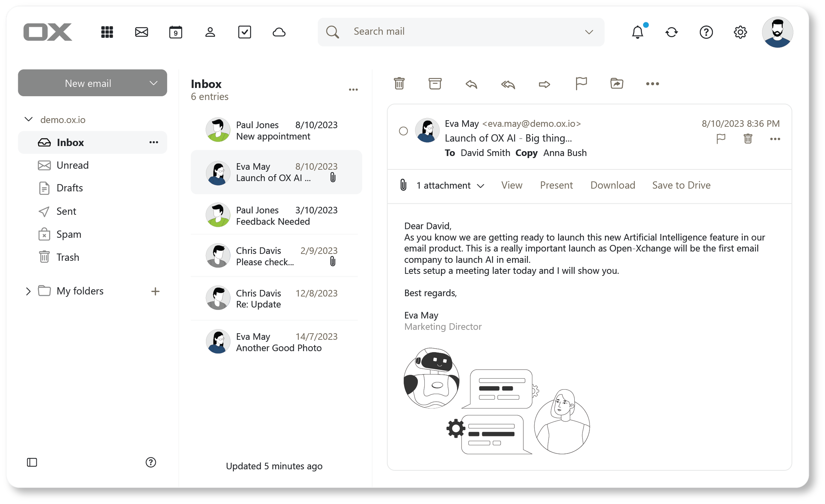The image size is (825, 504).
Task: Open Eva May Another Good Photo email
Action: point(276,342)
